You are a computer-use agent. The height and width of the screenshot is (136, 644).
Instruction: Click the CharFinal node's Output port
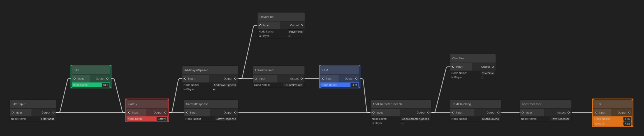(x=493, y=67)
